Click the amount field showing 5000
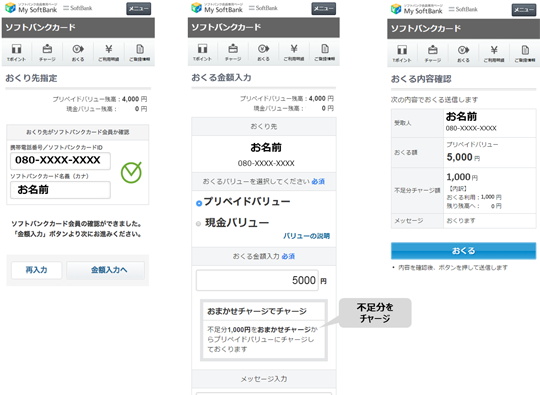 click(257, 280)
